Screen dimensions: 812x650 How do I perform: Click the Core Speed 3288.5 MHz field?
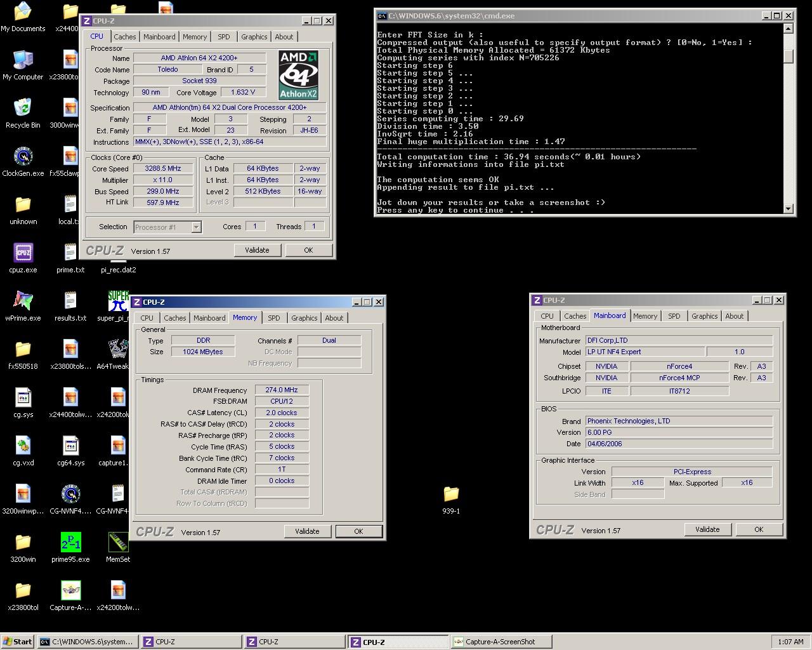[163, 169]
